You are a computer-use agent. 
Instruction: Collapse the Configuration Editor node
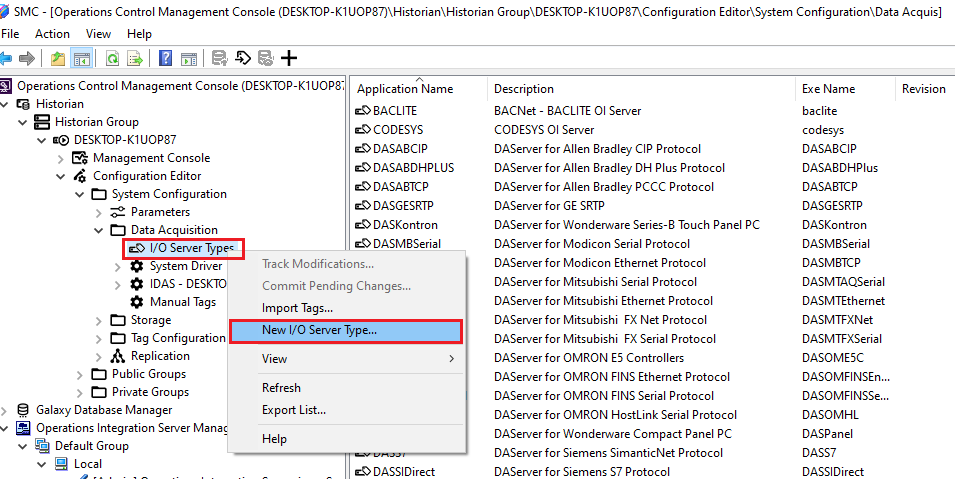(x=61, y=177)
